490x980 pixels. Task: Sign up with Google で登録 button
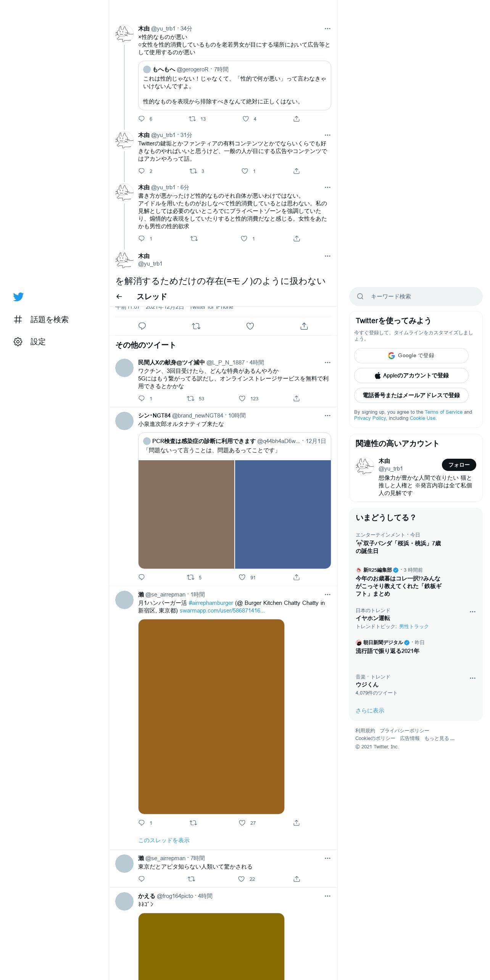tap(411, 356)
